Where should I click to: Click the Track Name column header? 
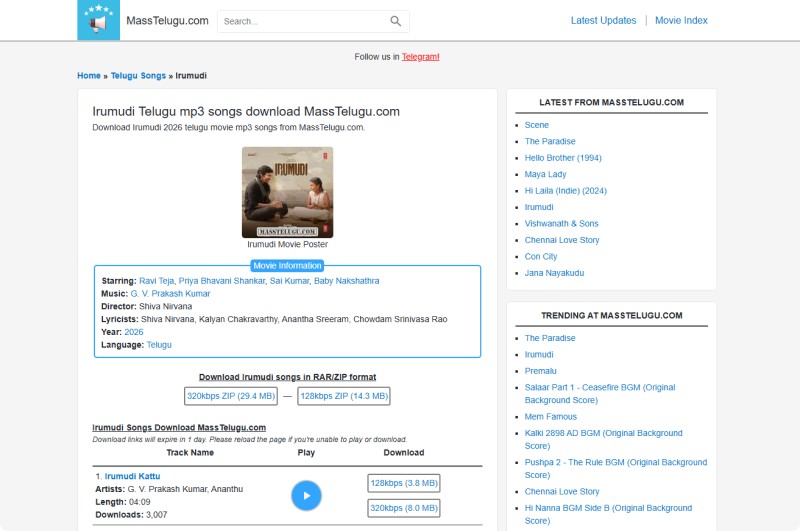tap(190, 452)
